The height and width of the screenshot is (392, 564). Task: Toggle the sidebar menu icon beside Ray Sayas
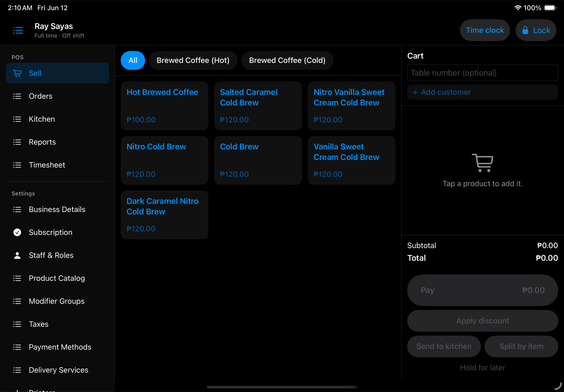[18, 30]
